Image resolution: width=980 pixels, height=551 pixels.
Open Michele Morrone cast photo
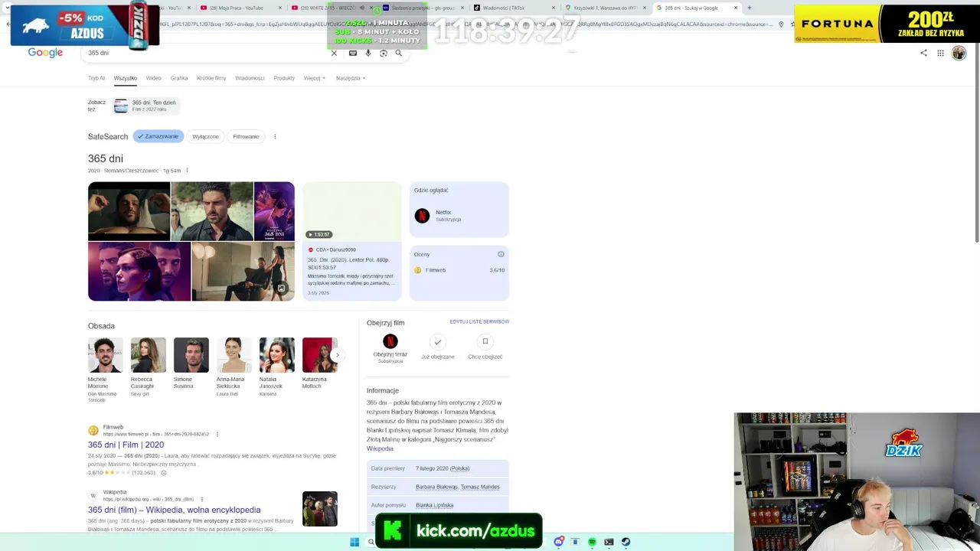click(x=105, y=355)
